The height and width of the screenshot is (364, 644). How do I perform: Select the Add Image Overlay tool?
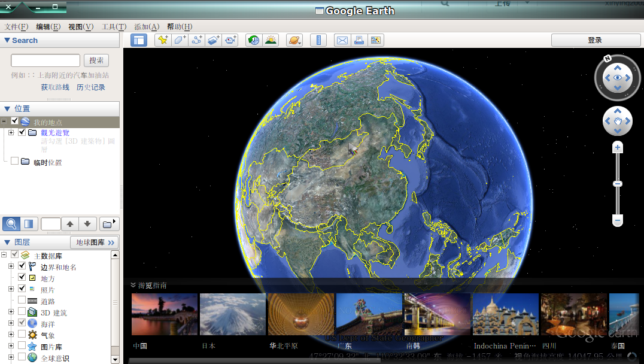[214, 40]
